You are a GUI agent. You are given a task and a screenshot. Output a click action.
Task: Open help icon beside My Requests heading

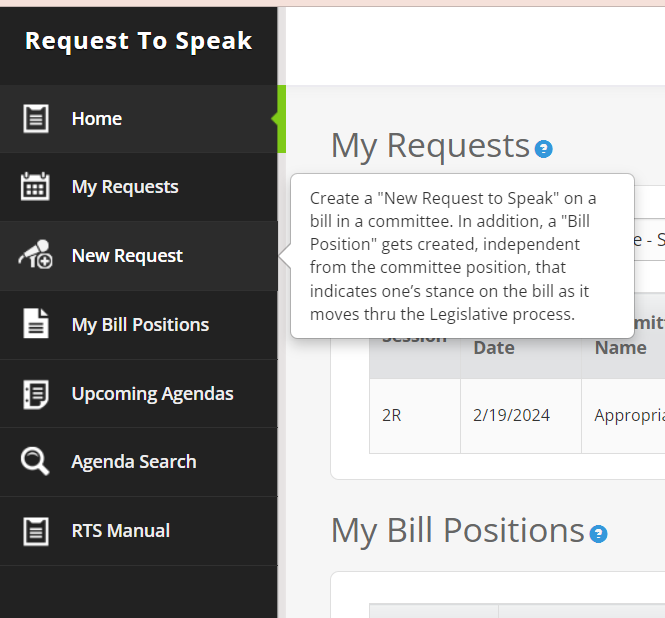tap(543, 149)
